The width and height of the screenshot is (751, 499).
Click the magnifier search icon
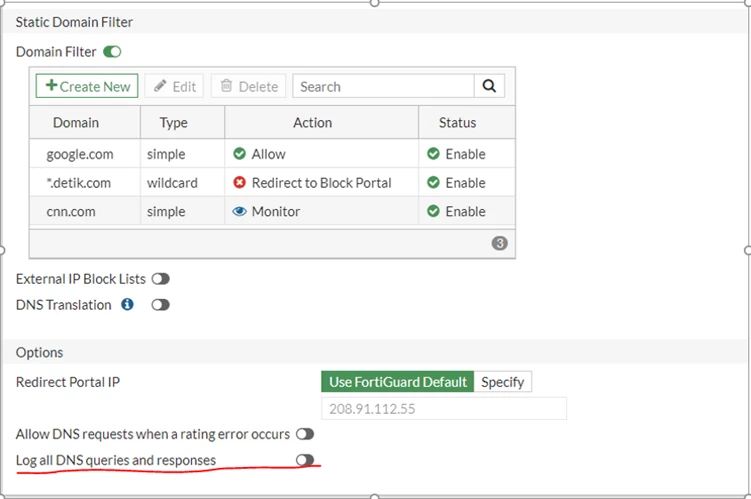[x=489, y=86]
